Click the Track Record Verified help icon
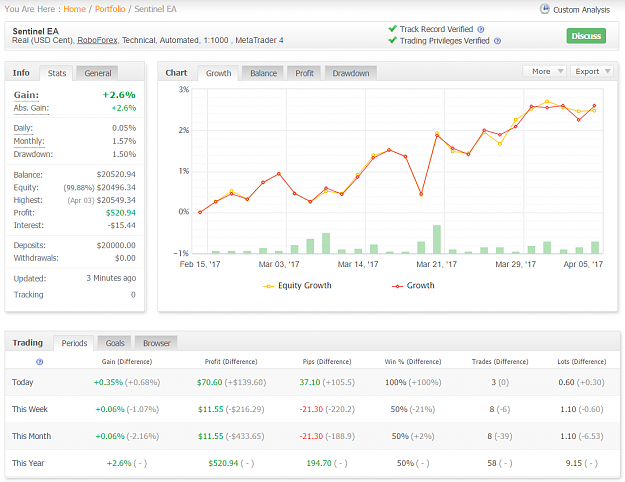625x482 pixels. tap(481, 30)
